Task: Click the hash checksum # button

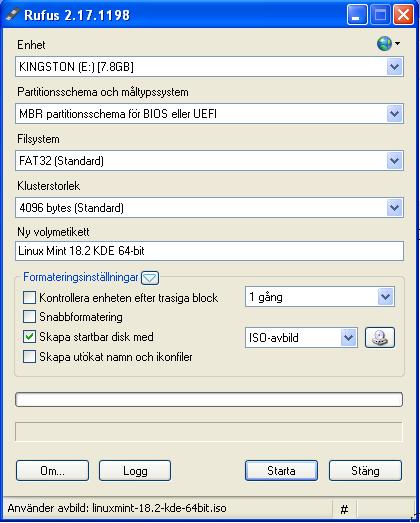Action: pyautogui.click(x=344, y=509)
